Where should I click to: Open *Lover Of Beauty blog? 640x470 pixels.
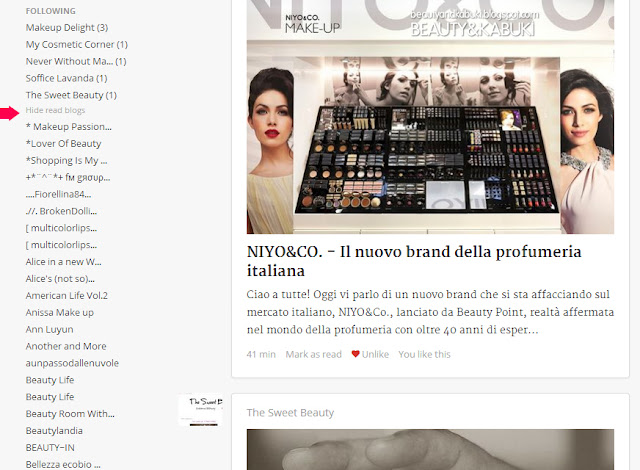(x=63, y=144)
